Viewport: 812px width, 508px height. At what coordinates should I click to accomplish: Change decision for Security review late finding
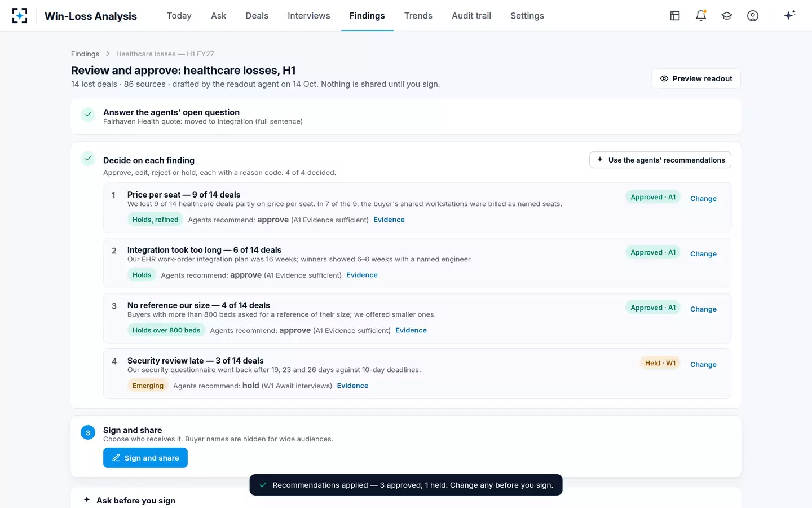click(703, 365)
